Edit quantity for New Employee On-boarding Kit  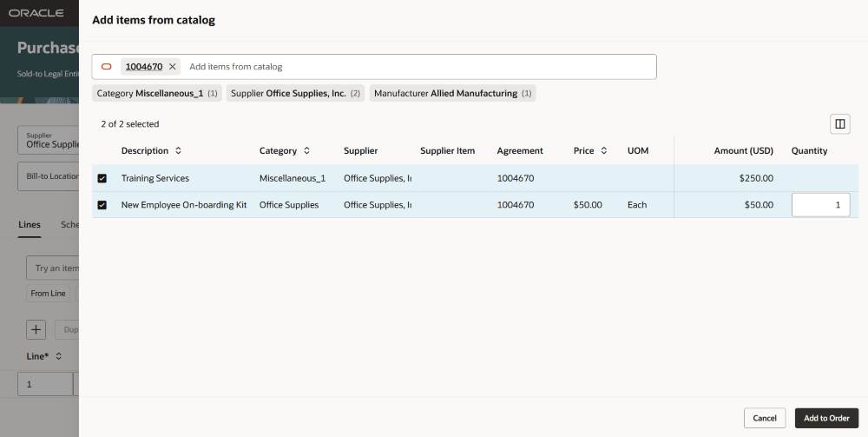(821, 205)
